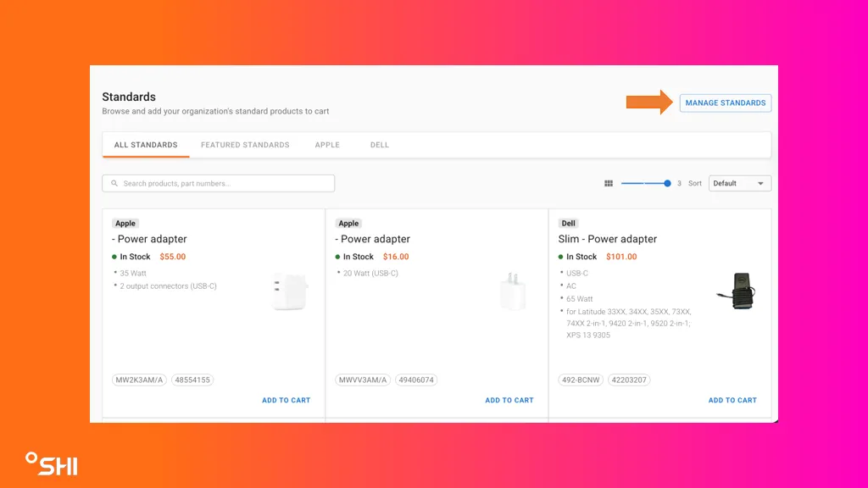
Task: Add the Dell Slim adapter to cart
Action: pos(732,400)
